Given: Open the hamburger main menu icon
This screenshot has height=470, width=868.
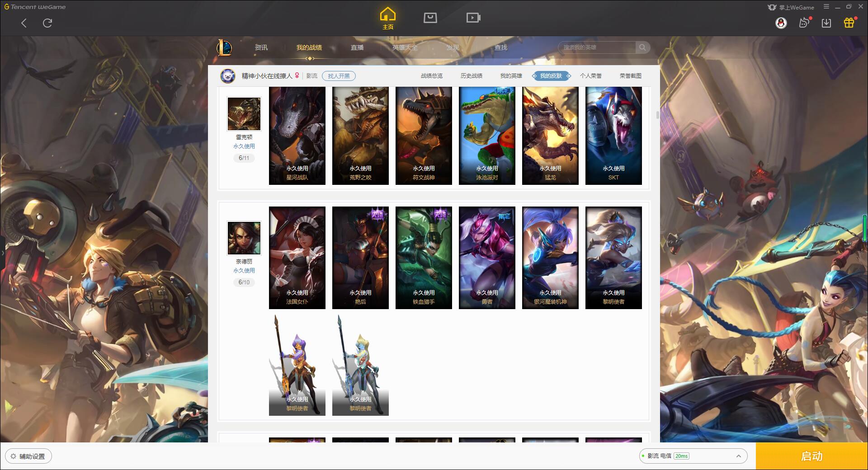Looking at the screenshot, I should point(826,7).
